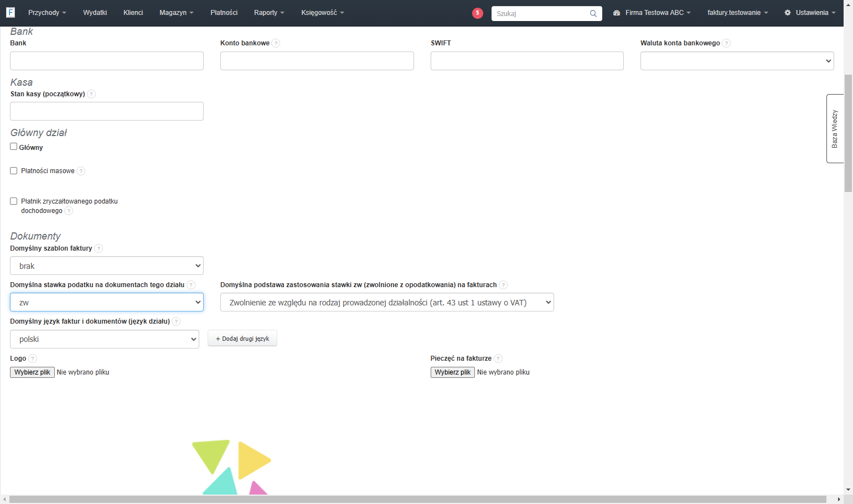The image size is (853, 504).
Task: Click the app logo in the top bar
Action: pyautogui.click(x=11, y=12)
